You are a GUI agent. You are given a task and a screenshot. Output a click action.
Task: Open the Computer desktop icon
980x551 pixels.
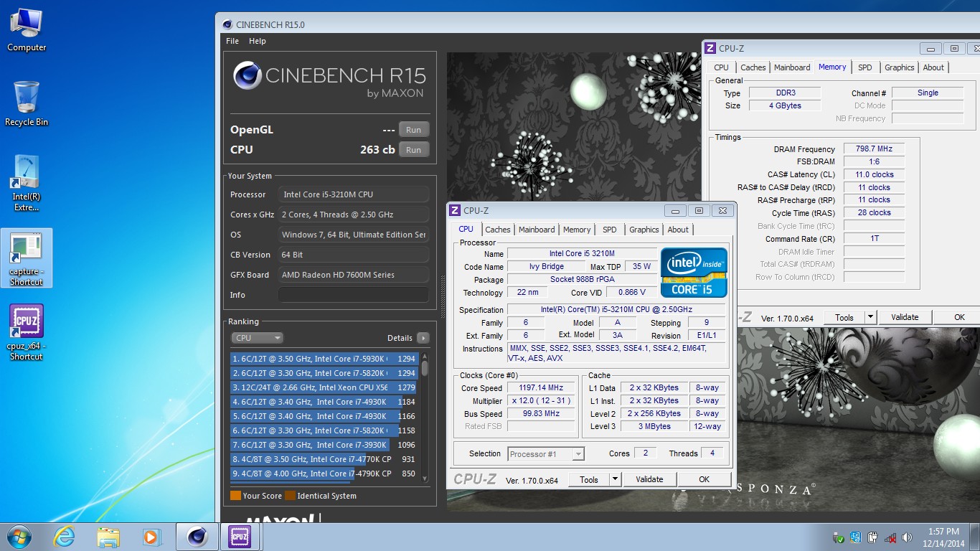(27, 29)
